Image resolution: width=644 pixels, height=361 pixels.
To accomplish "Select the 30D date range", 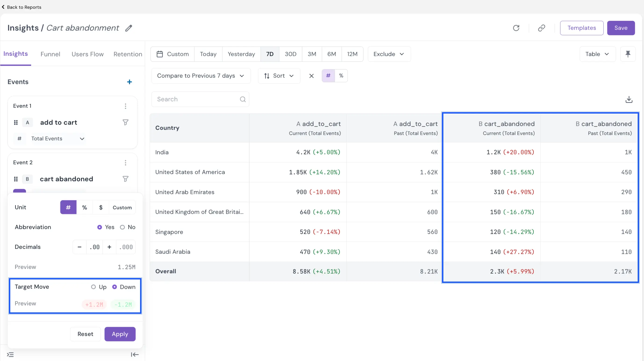I will [x=290, y=54].
